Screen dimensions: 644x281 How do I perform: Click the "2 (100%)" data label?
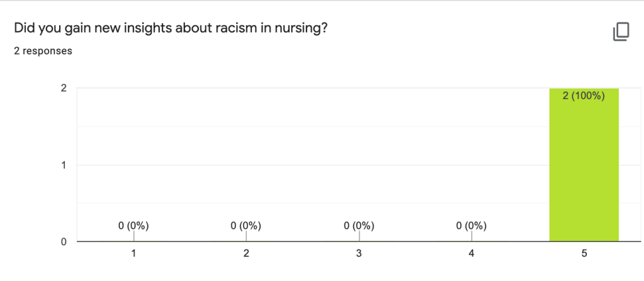click(x=584, y=96)
